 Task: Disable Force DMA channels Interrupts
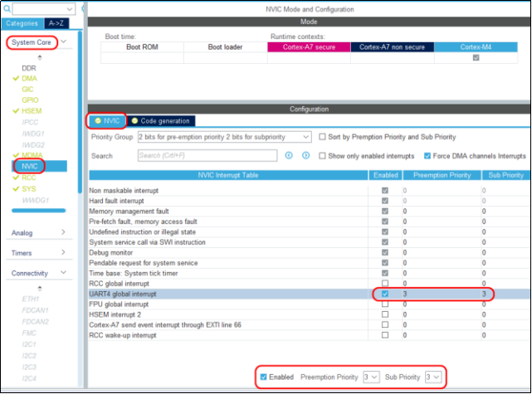coord(427,156)
